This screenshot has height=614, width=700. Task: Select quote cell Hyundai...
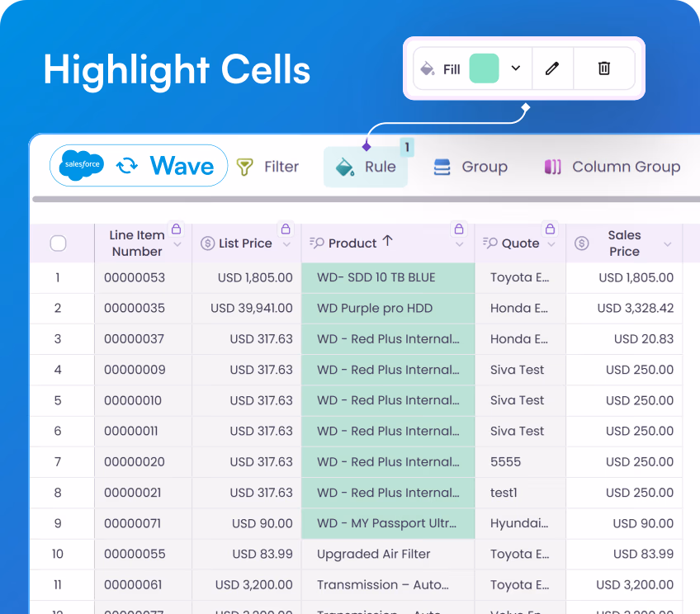click(x=519, y=523)
